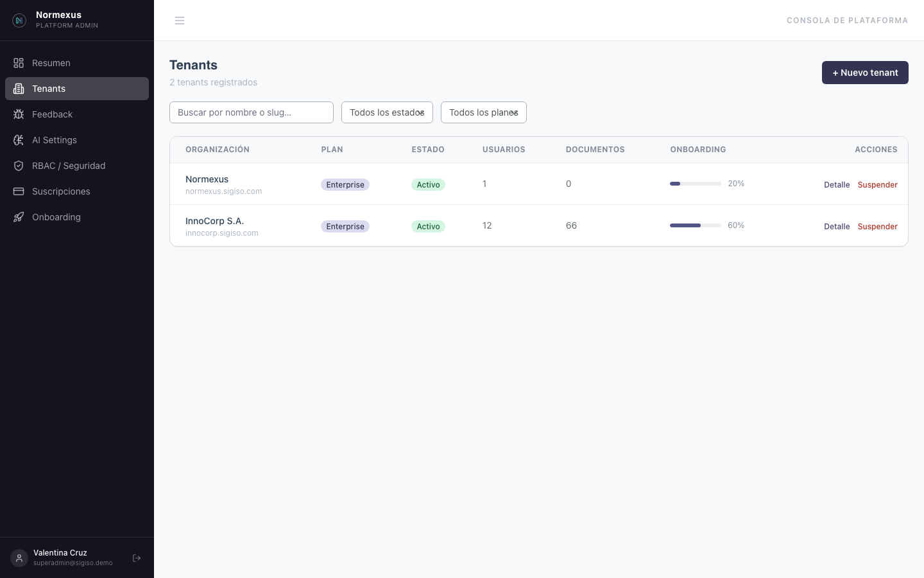
Task: Open the Todos los planes dropdown
Action: click(x=483, y=112)
